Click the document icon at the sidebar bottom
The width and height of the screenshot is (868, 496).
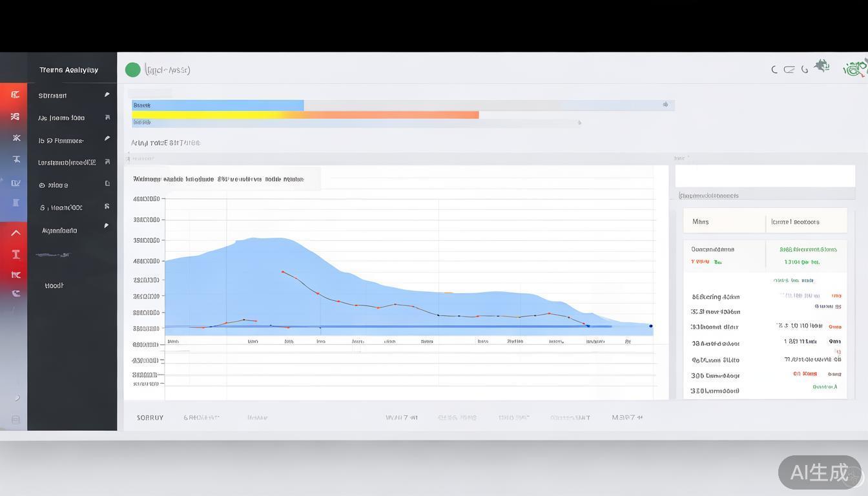[x=15, y=420]
